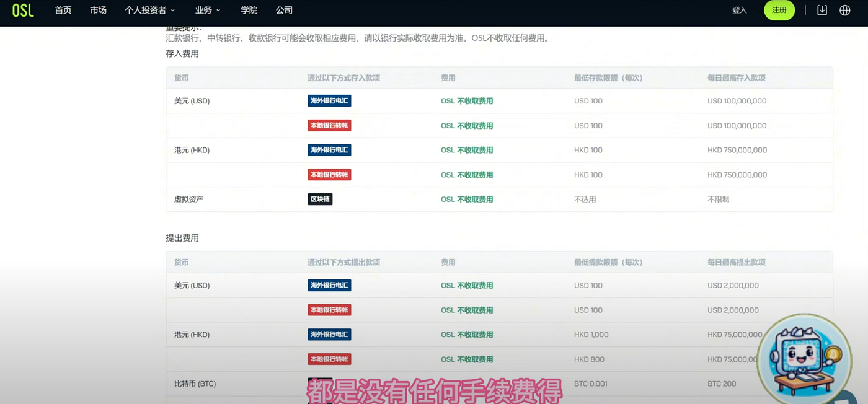
Task: Click the 虚拟资产 row label
Action: coord(190,200)
